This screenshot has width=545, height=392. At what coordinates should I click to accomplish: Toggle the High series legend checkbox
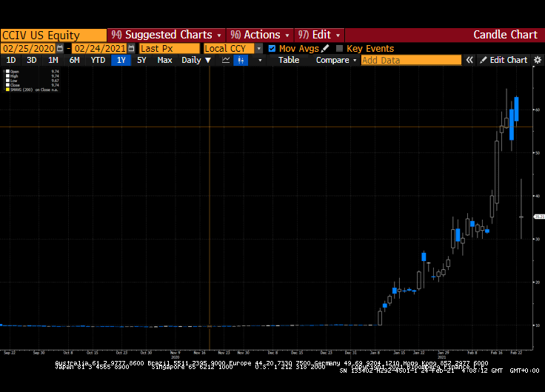(x=7, y=76)
